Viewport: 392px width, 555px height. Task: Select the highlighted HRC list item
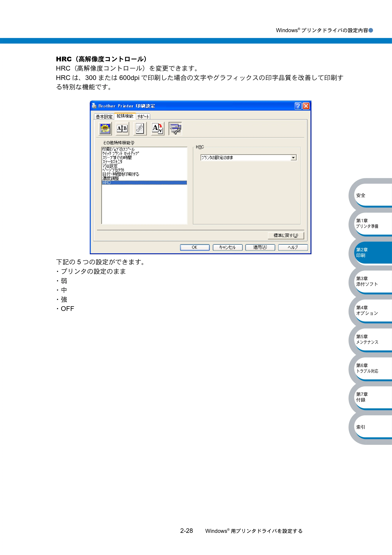(144, 183)
